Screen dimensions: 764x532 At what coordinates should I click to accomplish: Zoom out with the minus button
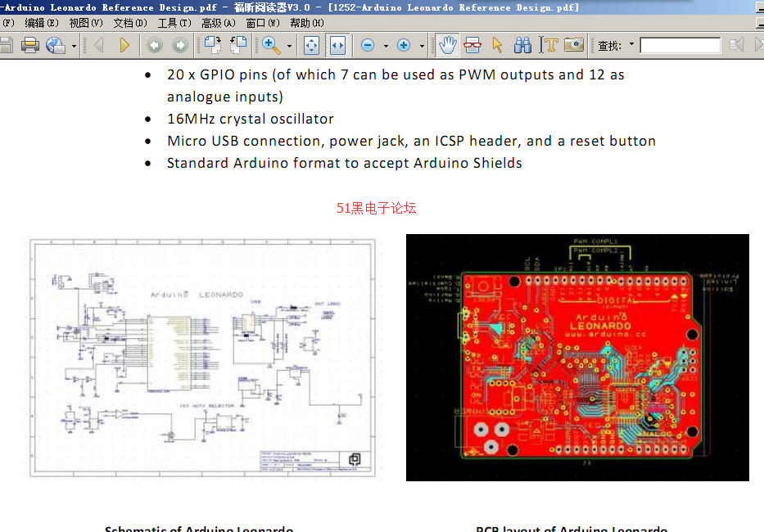point(368,45)
